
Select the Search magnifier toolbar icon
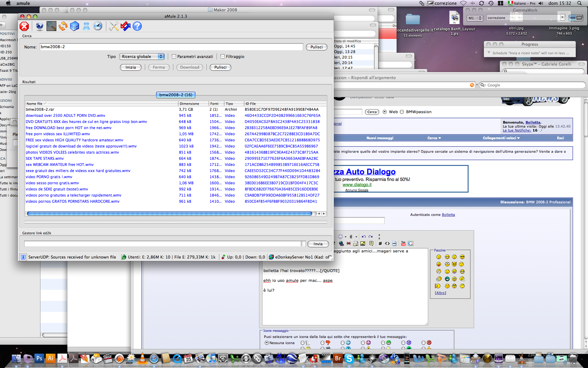[x=51, y=26]
